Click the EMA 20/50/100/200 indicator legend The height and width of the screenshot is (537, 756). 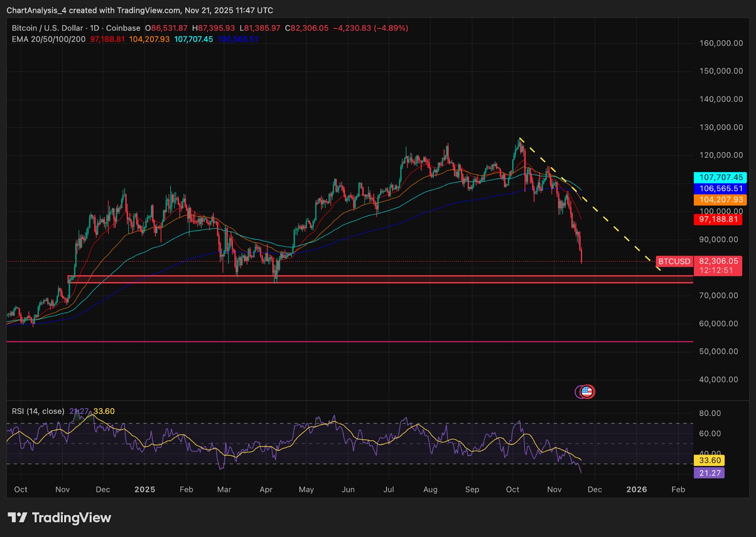[49, 39]
